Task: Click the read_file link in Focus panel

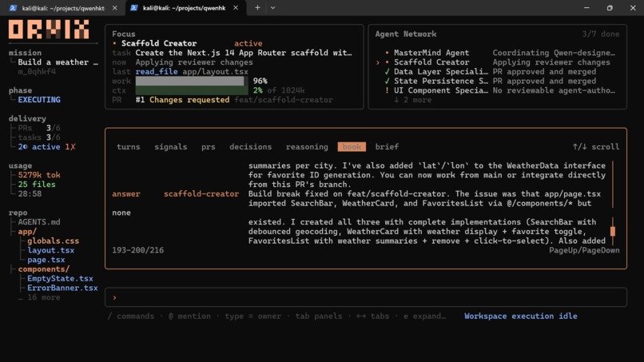Action: click(x=157, y=71)
